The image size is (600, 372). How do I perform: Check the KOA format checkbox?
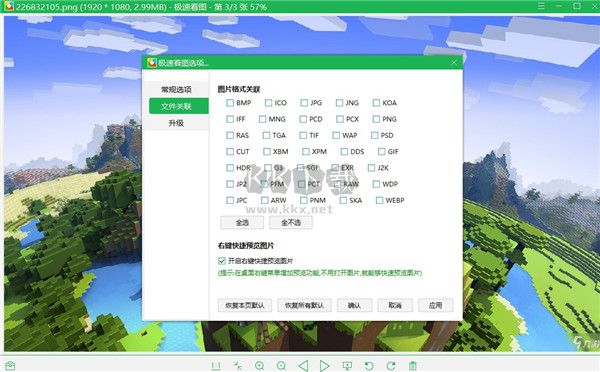pos(377,103)
